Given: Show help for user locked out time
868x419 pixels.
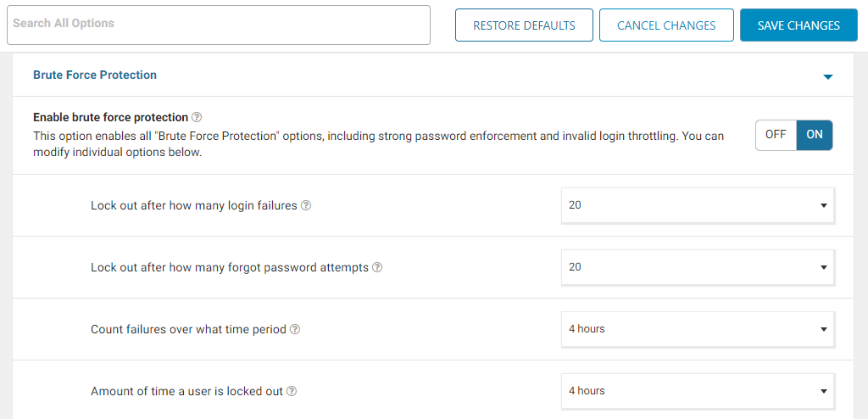Looking at the screenshot, I should 292,391.
